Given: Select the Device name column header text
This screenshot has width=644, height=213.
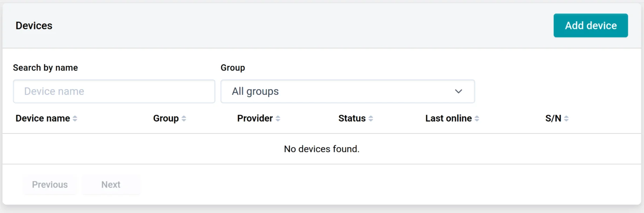Looking at the screenshot, I should click(x=42, y=118).
